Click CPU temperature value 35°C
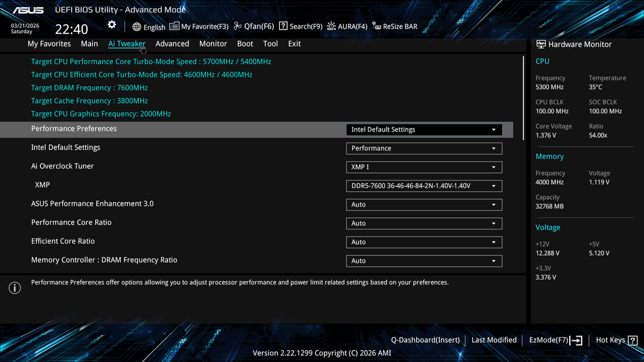Screen dimensions: 644x362 tap(596, 87)
